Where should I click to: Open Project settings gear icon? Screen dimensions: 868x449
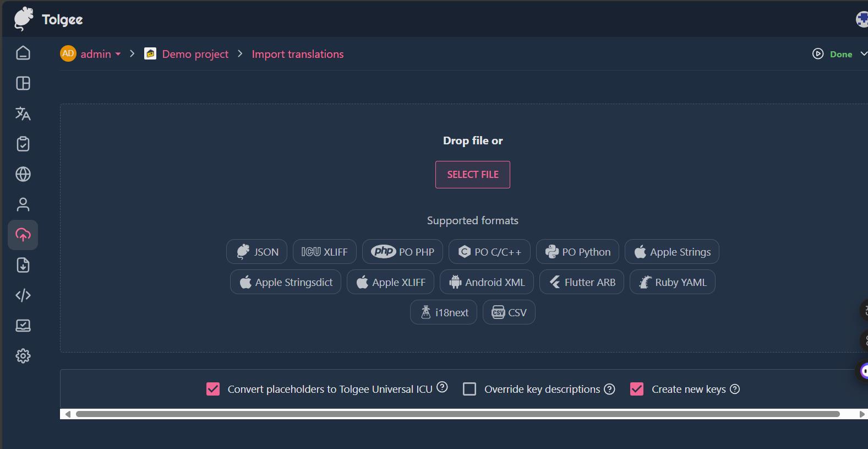pos(23,356)
